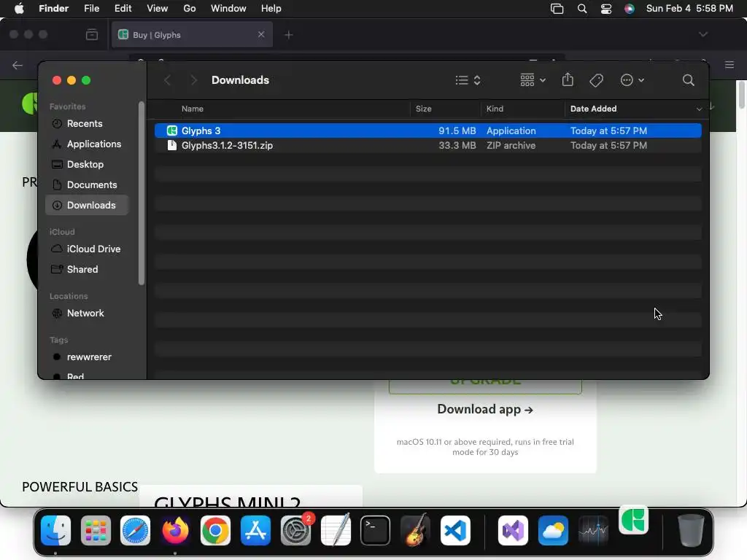Image resolution: width=747 pixels, height=560 pixels.
Task: Open the File menu
Action: 91,9
